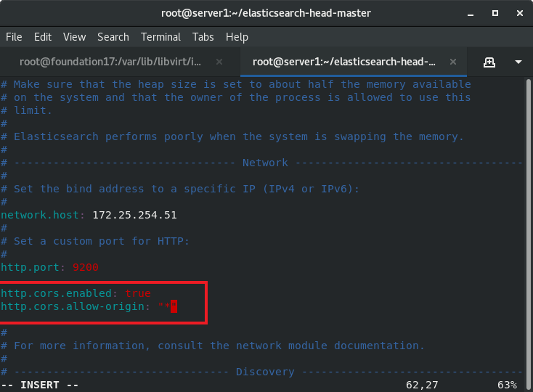Click the 63% file position indicator
This screenshot has height=392, width=533.
click(507, 385)
